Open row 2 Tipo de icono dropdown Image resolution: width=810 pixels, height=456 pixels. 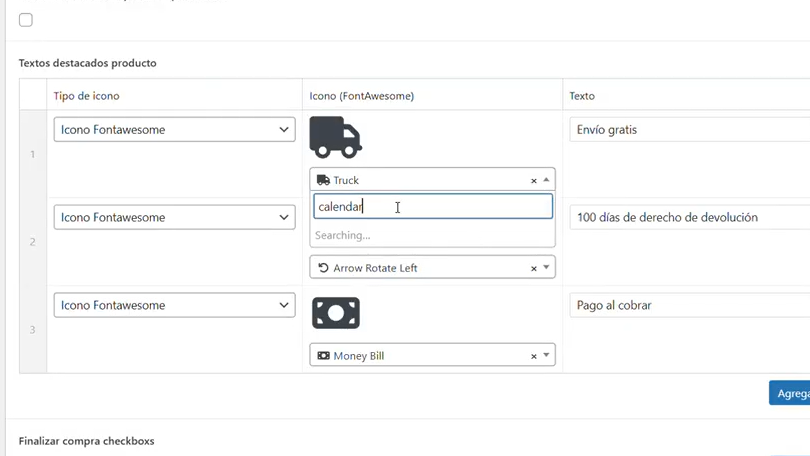coord(174,217)
